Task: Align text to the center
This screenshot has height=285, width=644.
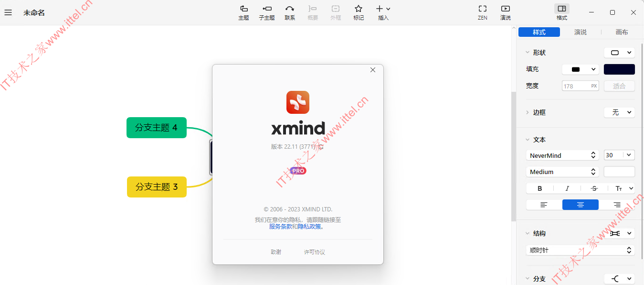Action: pyautogui.click(x=581, y=205)
